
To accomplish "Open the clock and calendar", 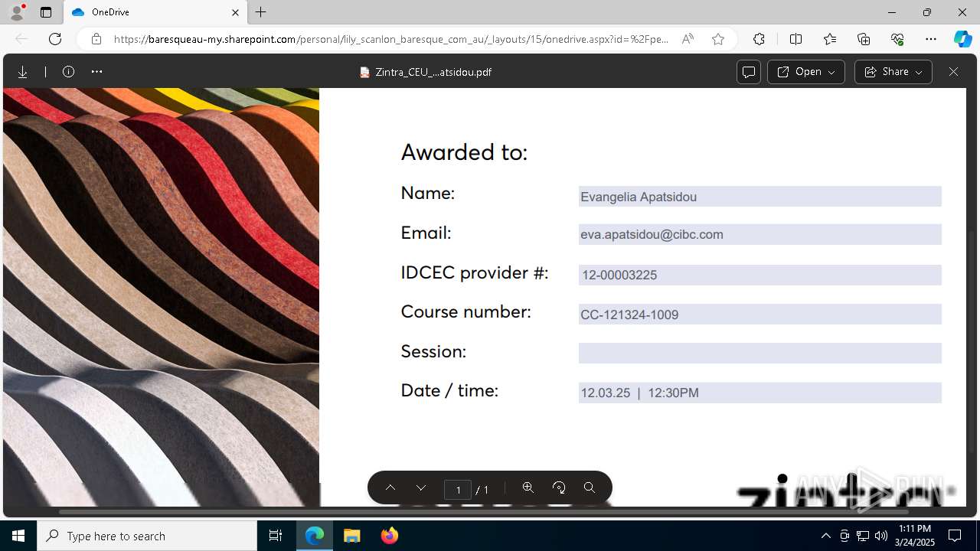I will (915, 536).
